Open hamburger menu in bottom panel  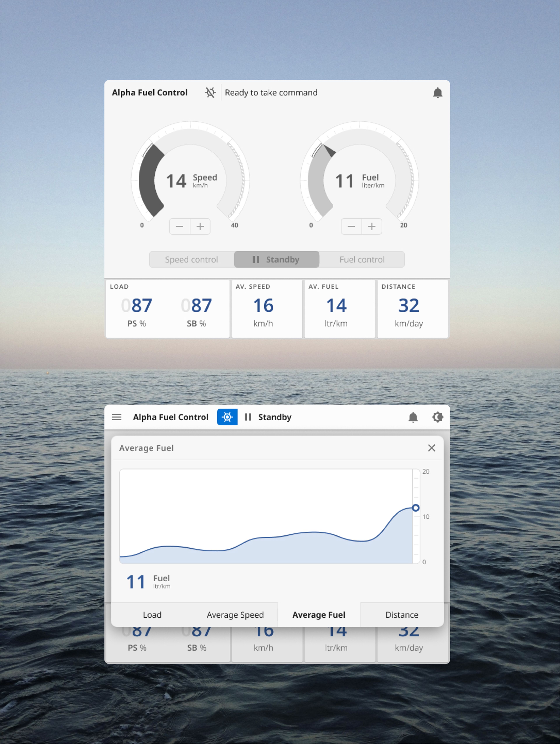117,417
